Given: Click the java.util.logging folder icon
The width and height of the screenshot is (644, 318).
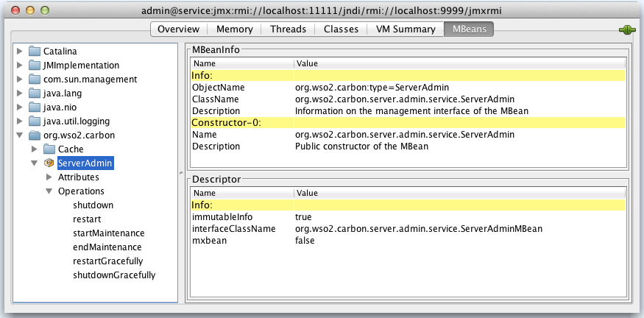Looking at the screenshot, I should click(35, 121).
